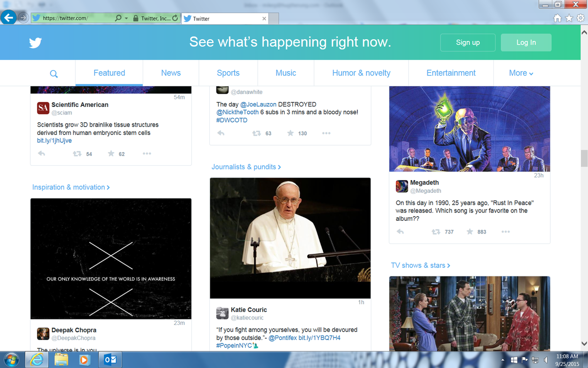Click Katie Couric's profile avatar
Screen dimensions: 588x368
click(x=222, y=313)
